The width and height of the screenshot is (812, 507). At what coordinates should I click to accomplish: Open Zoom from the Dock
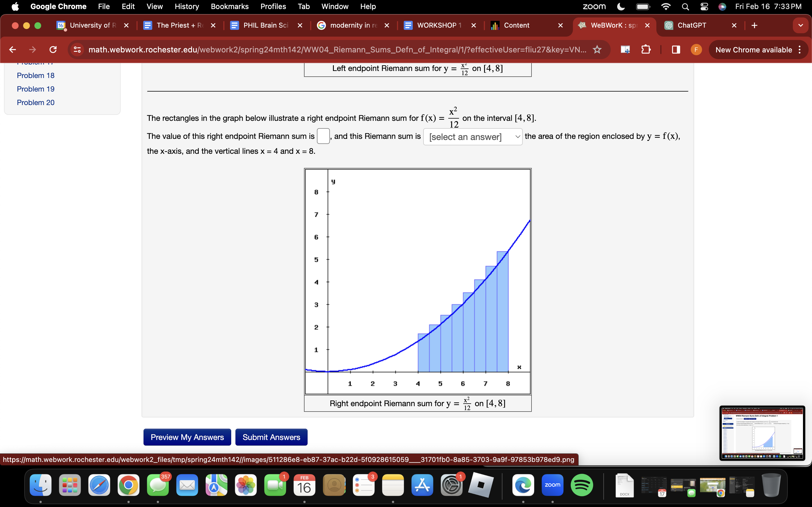point(552,485)
